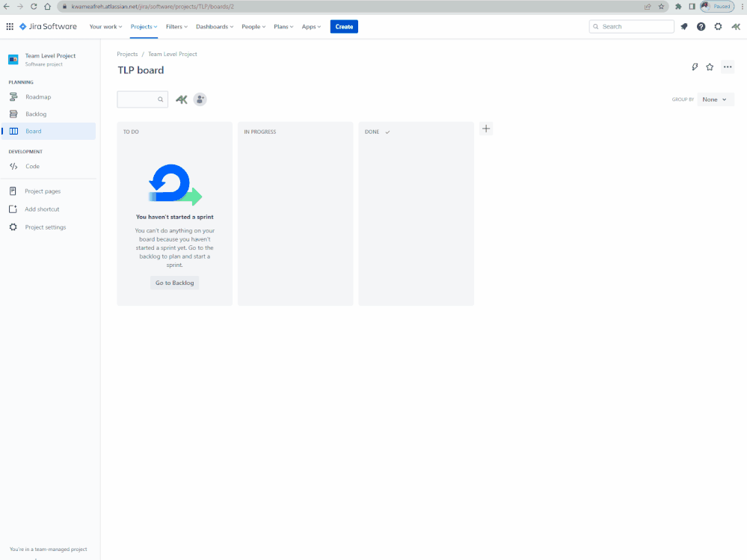Star the TLP board
The image size is (747, 560).
pos(710,67)
